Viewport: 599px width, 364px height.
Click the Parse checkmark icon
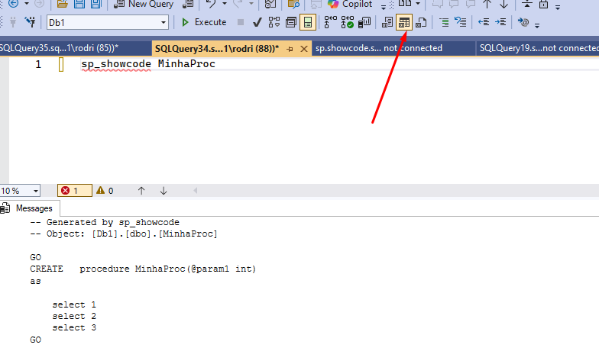(x=257, y=22)
